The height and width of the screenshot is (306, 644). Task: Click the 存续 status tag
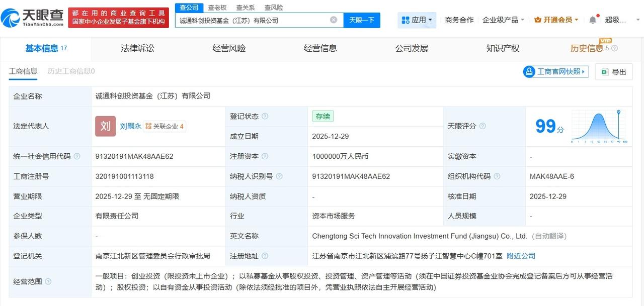point(323,116)
